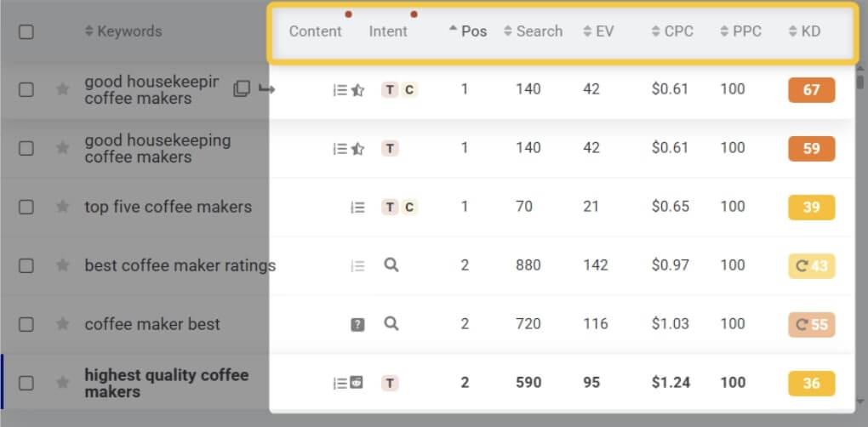Click the Intent column header

pyautogui.click(x=388, y=31)
